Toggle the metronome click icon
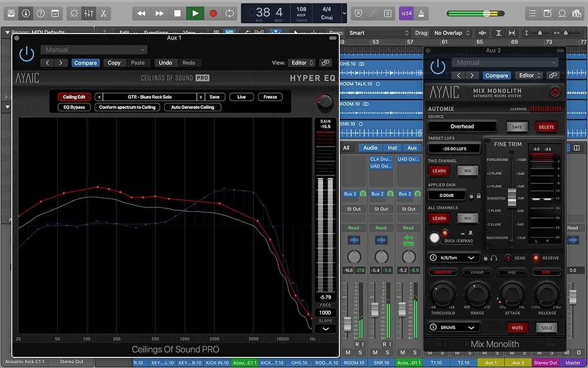The height and width of the screenshot is (368, 588). [x=421, y=14]
